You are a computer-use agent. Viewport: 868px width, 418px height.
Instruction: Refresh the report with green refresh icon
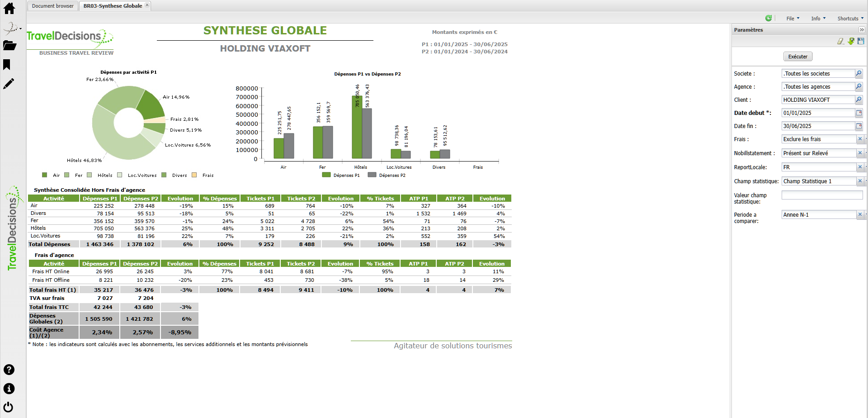click(769, 18)
